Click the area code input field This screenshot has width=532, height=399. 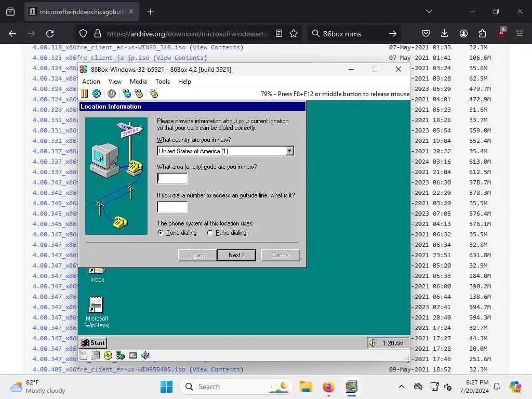[x=172, y=179]
